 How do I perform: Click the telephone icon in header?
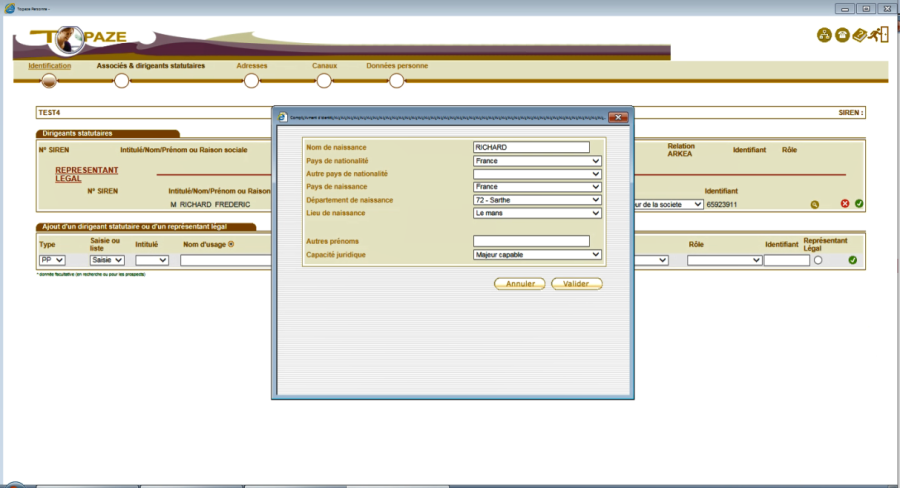[842, 36]
